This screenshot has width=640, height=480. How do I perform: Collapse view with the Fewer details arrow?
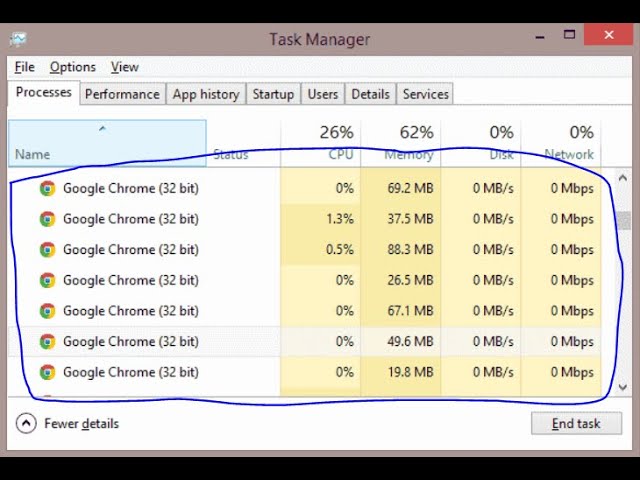tap(26, 423)
